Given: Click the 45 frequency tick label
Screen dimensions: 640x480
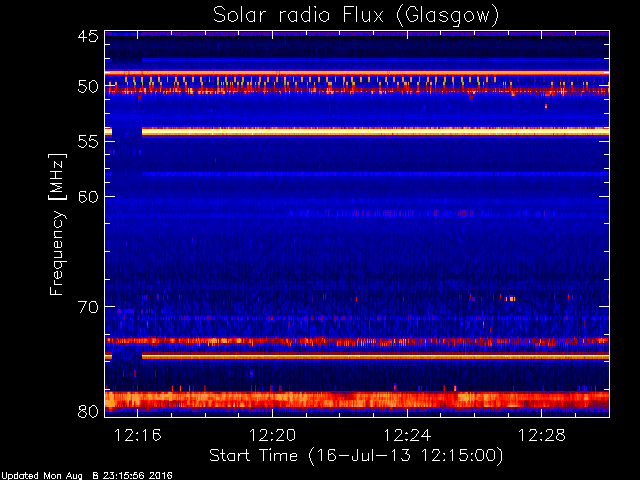Looking at the screenshot, I should tap(88, 36).
